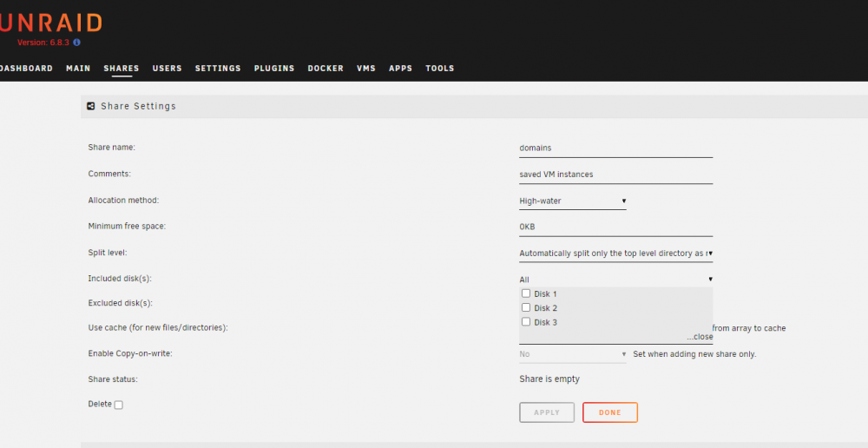Click the Unraid logo

tap(51, 23)
